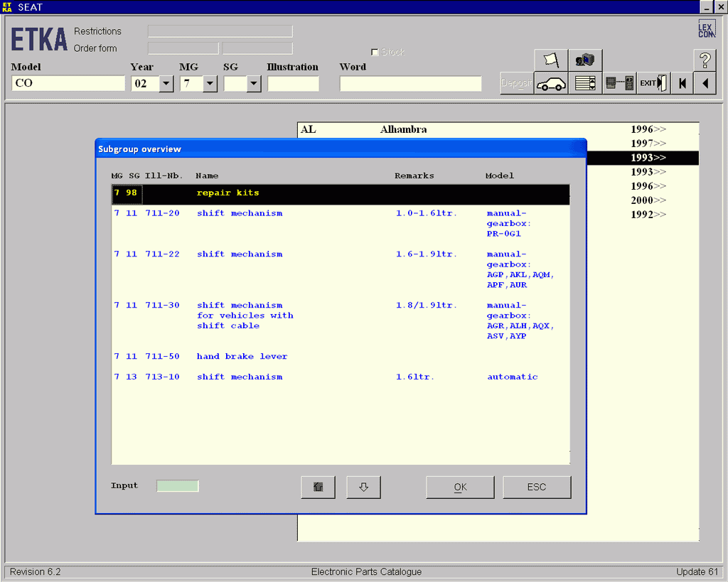Viewport: 728px width, 582px height.
Task: Open the vehicle model selection car icon
Action: click(551, 84)
